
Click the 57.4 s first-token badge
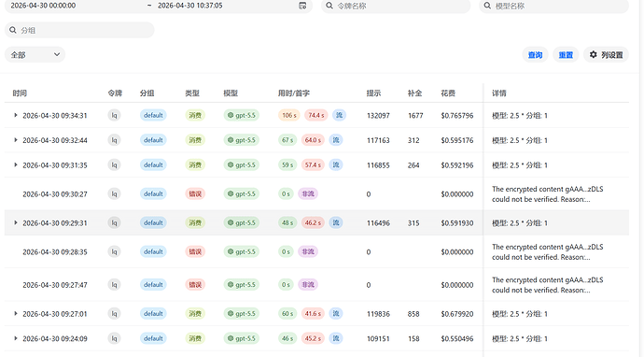click(313, 164)
